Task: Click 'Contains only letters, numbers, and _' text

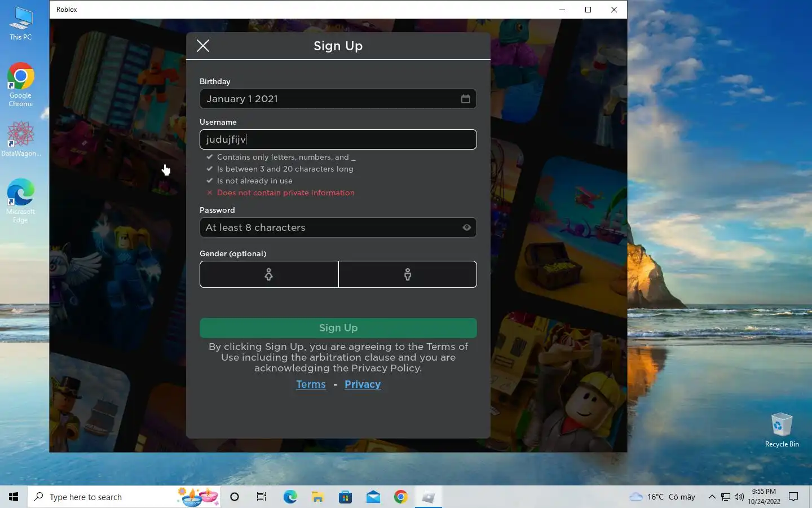Action: tap(286, 157)
